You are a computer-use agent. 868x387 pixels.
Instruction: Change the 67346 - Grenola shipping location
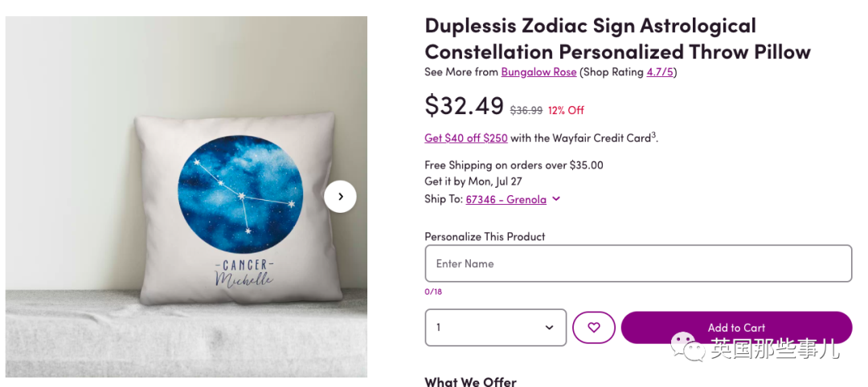[x=506, y=199]
